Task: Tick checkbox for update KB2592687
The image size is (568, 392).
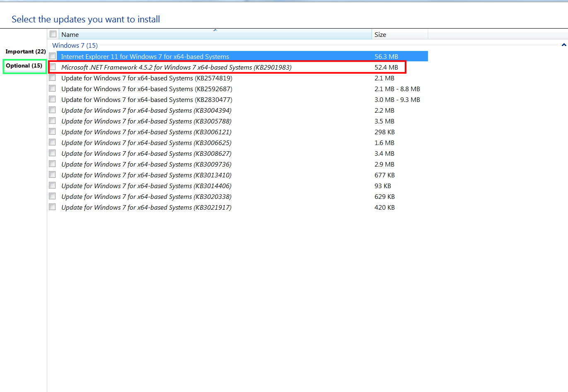Action: point(52,88)
